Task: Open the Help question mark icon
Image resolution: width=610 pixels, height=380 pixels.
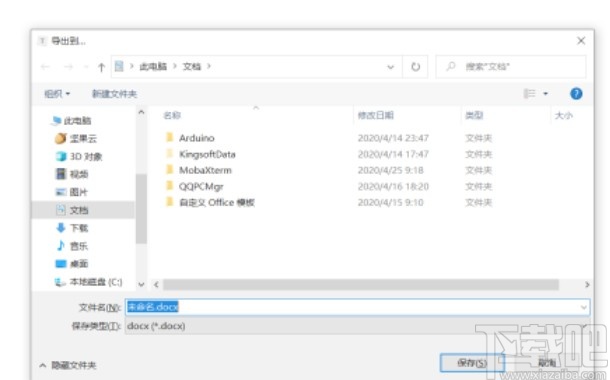Action: pos(576,93)
